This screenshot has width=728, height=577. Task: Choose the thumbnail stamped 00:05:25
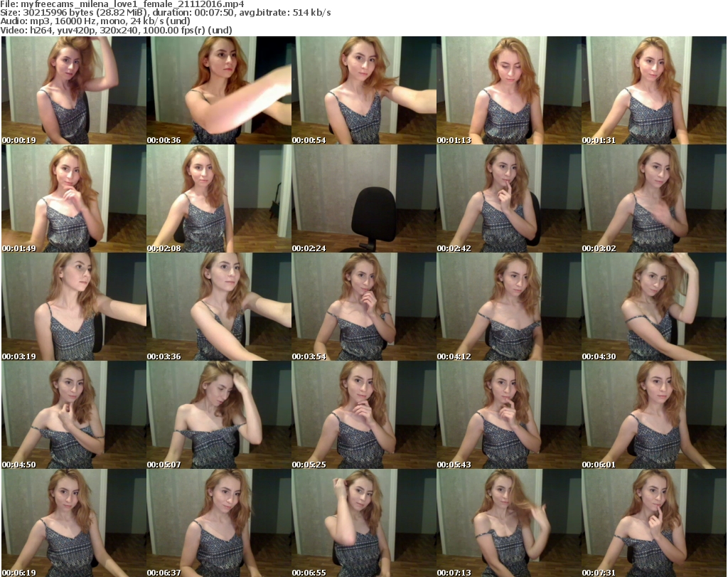(x=364, y=414)
